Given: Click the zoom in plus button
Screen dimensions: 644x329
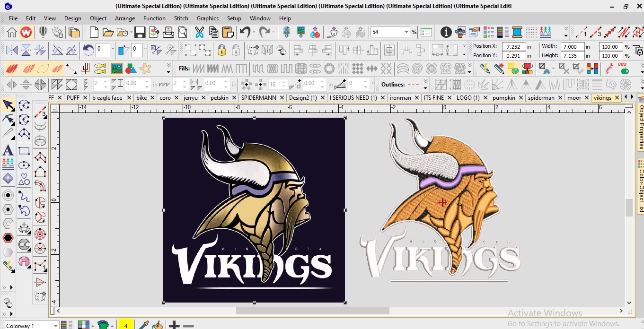Looking at the screenshot, I should (175, 325).
